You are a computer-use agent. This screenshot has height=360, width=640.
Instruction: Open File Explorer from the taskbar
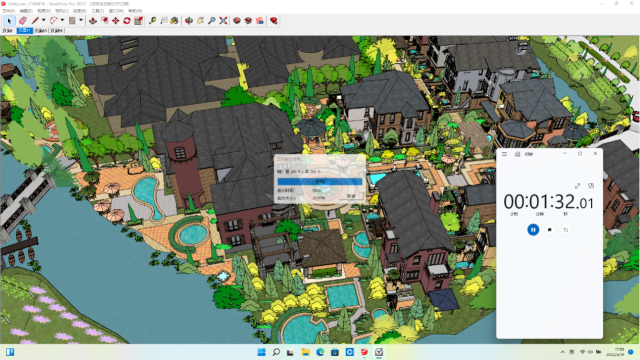(x=305, y=352)
